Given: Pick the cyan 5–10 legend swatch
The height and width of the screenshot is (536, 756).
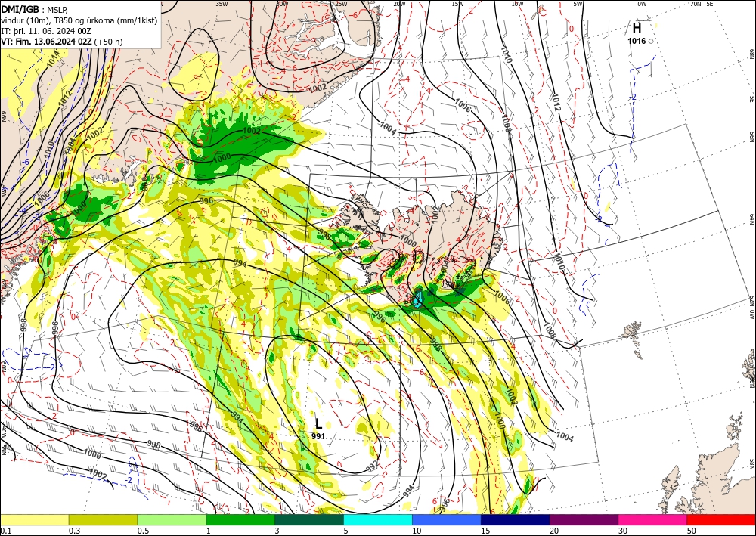Looking at the screenshot, I should coord(378,519).
